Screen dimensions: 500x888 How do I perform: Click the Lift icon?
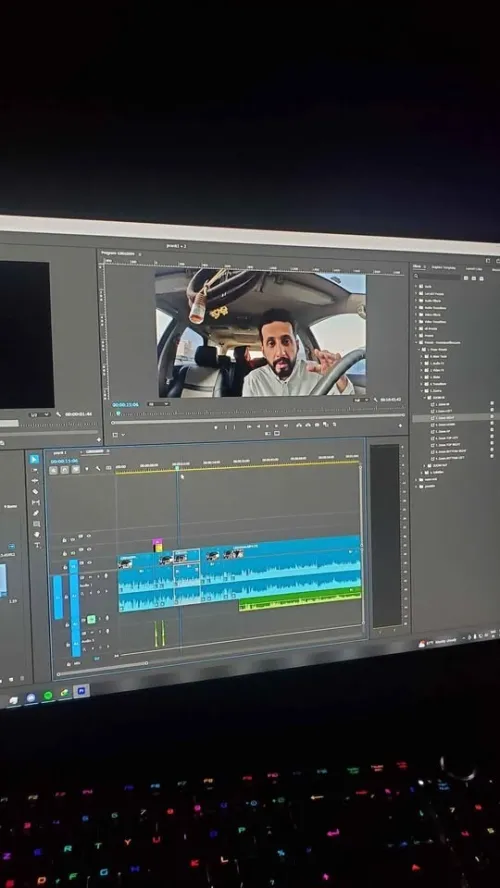point(300,426)
